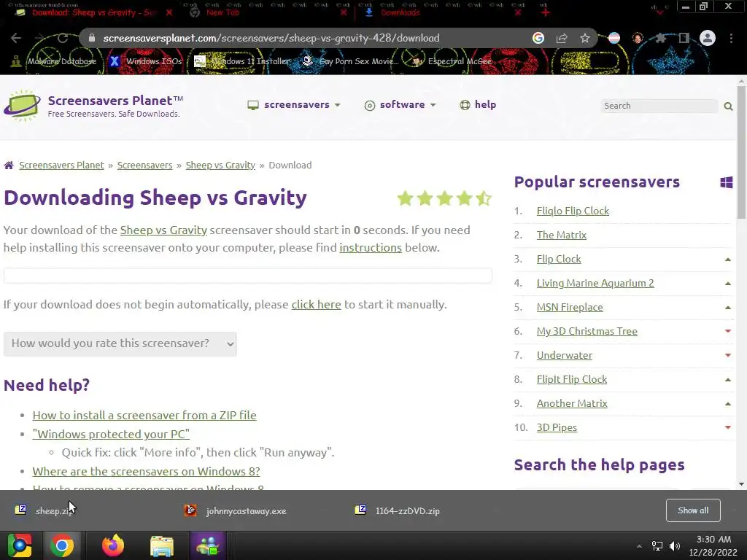Open Chrome from the taskbar
The width and height of the screenshot is (747, 560).
click(62, 545)
